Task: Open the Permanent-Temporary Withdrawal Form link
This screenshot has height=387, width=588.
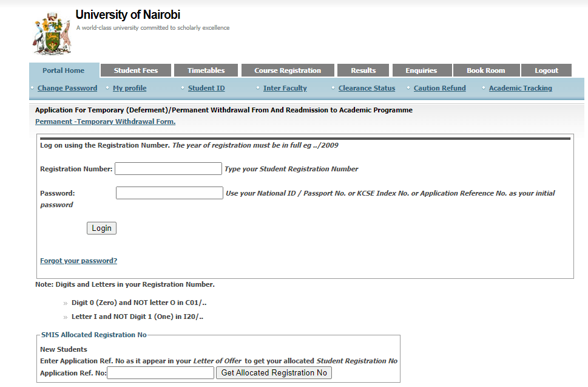Action: (106, 122)
